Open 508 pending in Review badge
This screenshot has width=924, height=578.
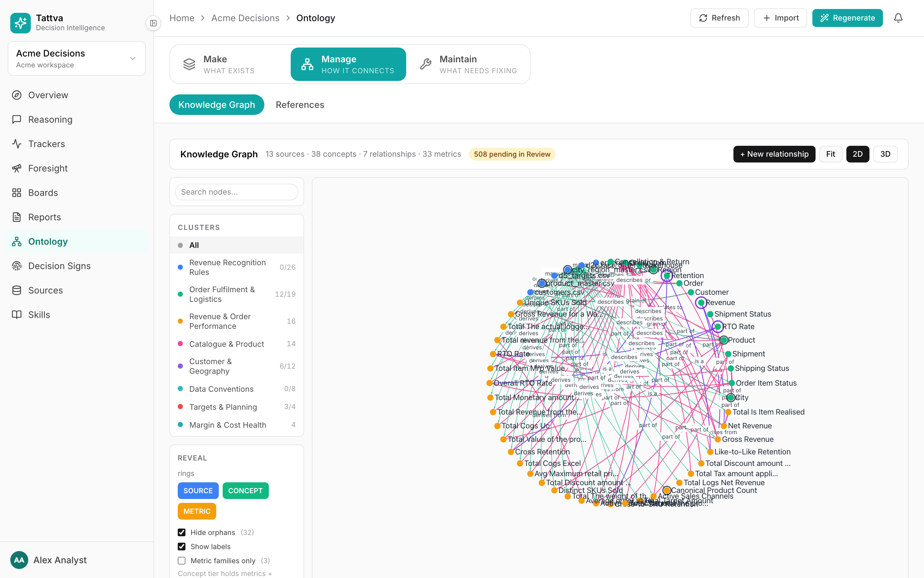point(512,154)
